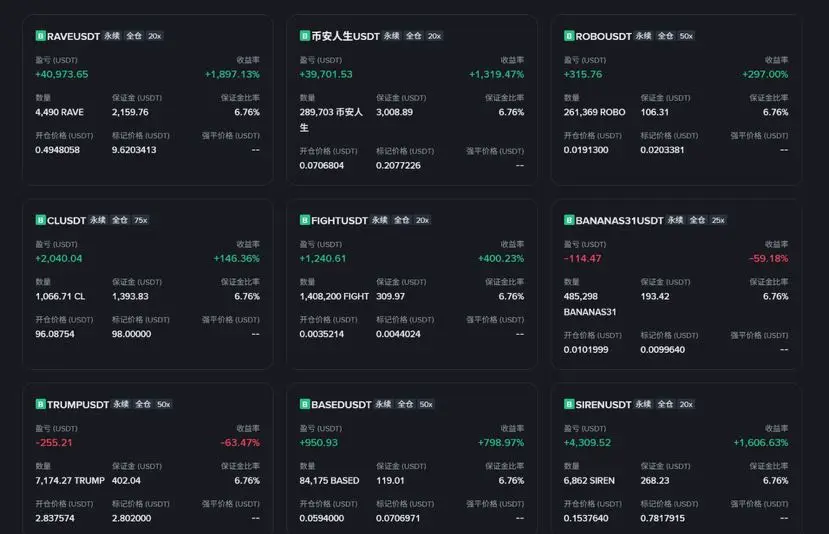
Task: Open the TRUMPUSDT contract title
Action: (78, 405)
